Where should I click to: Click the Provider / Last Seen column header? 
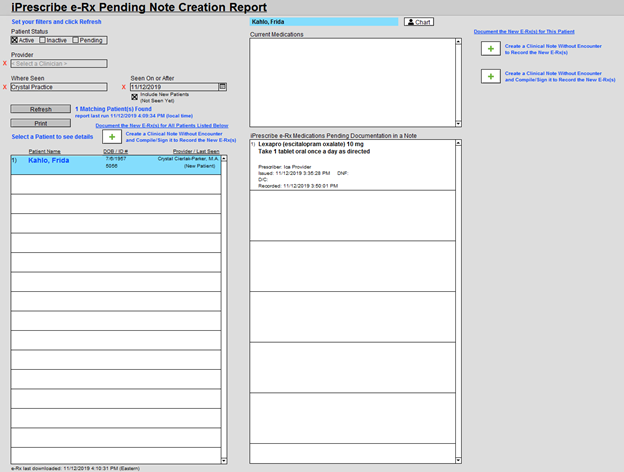tap(196, 151)
